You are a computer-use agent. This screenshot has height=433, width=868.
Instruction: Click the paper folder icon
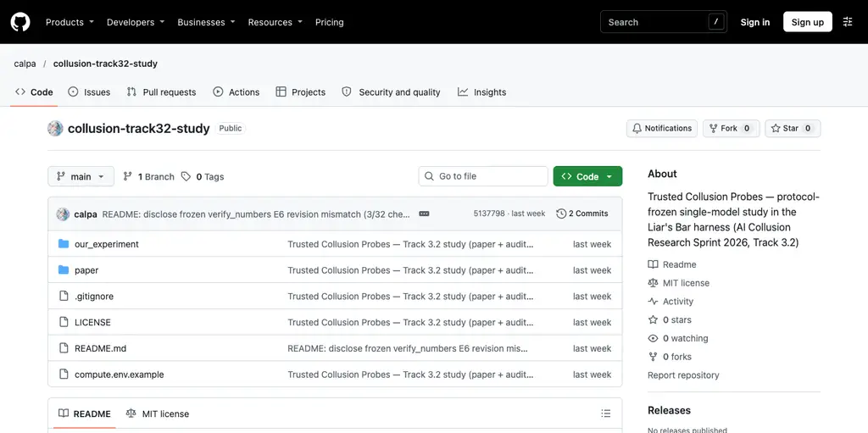[x=64, y=270]
